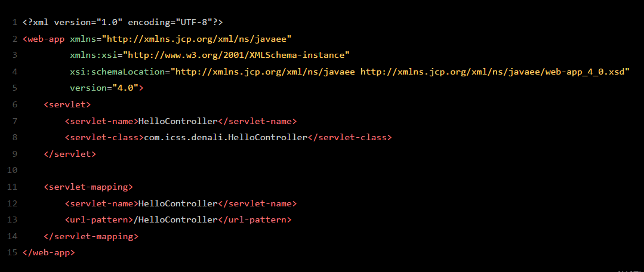Click the closing servlet-mapping tag
644x272 pixels.
click(91, 237)
